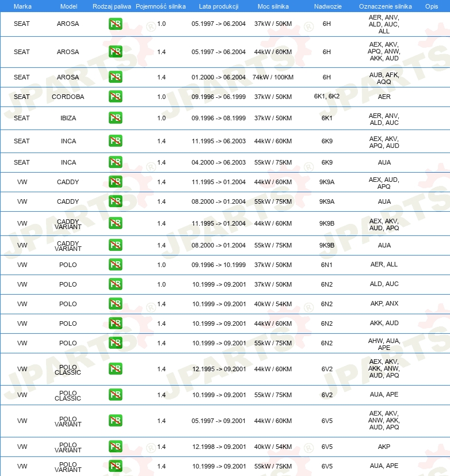Select the CORDOBA model cell
450x476 pixels.
click(68, 97)
